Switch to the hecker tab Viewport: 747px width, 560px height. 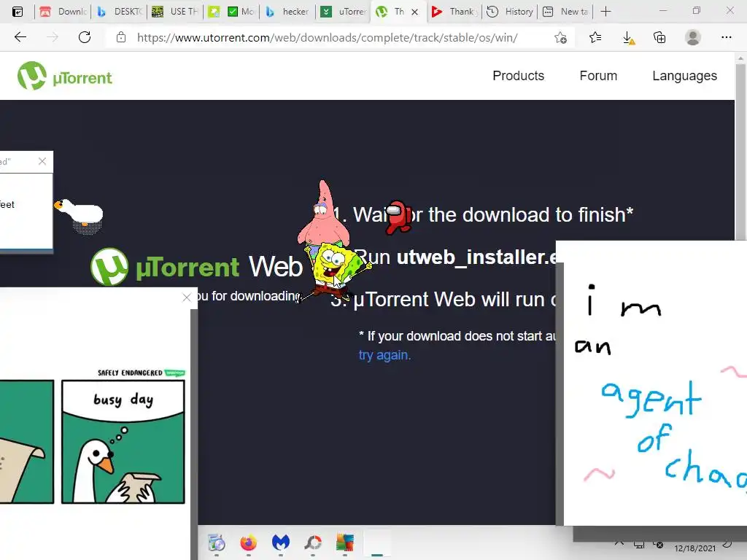pyautogui.click(x=287, y=12)
